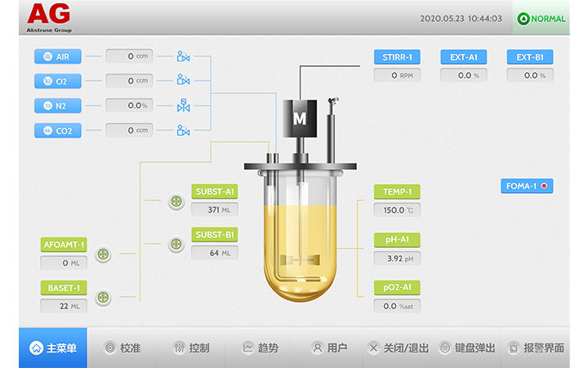
Task: Click the SUBST-A1 pump icon
Action: 176,202
